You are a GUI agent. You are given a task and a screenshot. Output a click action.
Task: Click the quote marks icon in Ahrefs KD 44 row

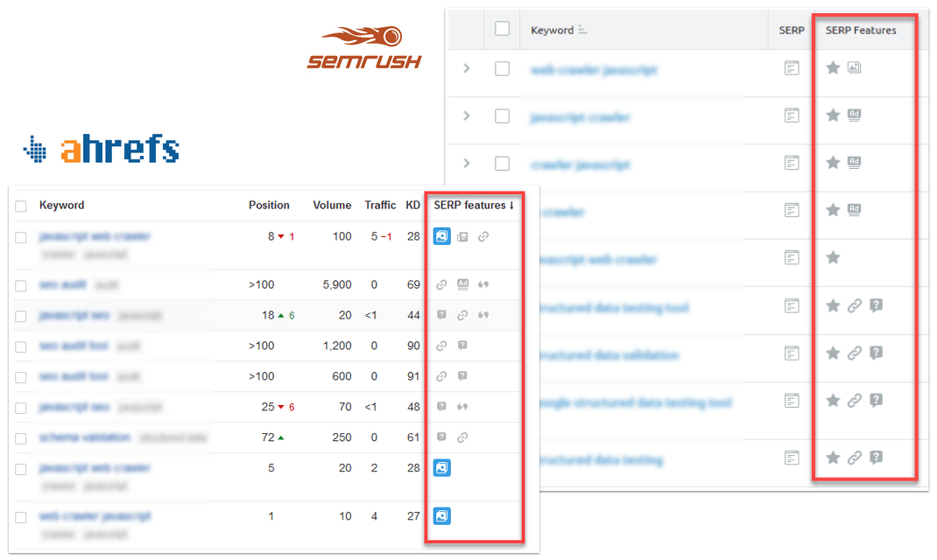pos(483,315)
